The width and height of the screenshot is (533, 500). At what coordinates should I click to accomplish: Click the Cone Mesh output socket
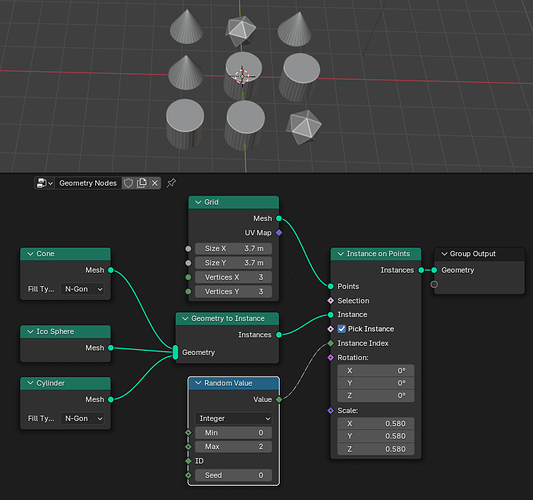point(110,270)
